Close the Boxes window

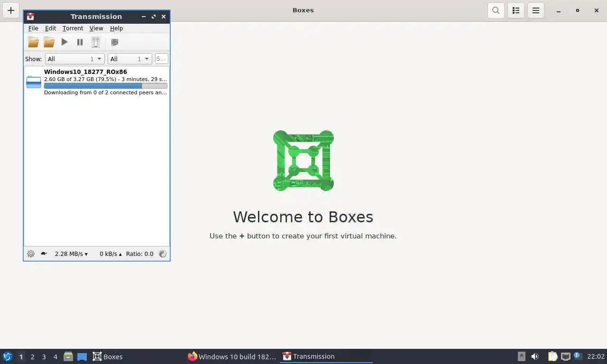point(597,10)
